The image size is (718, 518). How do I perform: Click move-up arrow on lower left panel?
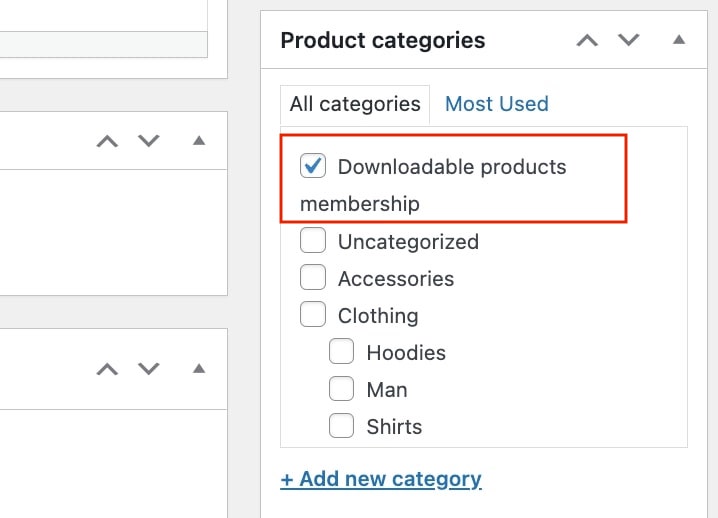tap(107, 369)
